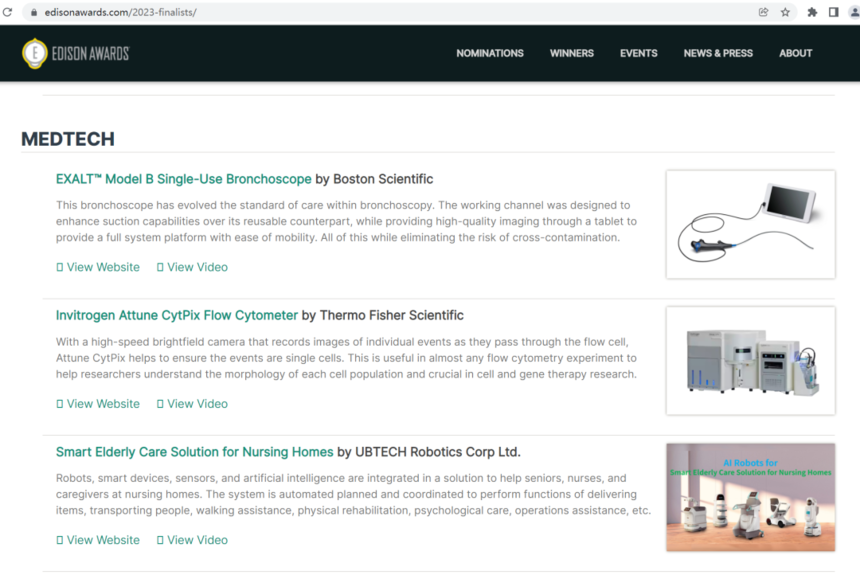860x575 pixels.
Task: Click the AI Robots nursing home thumbnail
Action: [x=751, y=497]
